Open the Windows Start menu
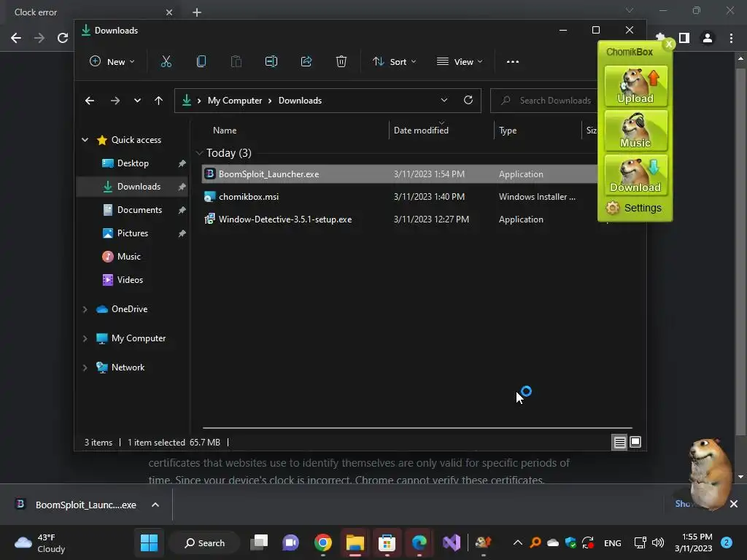 pos(149,542)
